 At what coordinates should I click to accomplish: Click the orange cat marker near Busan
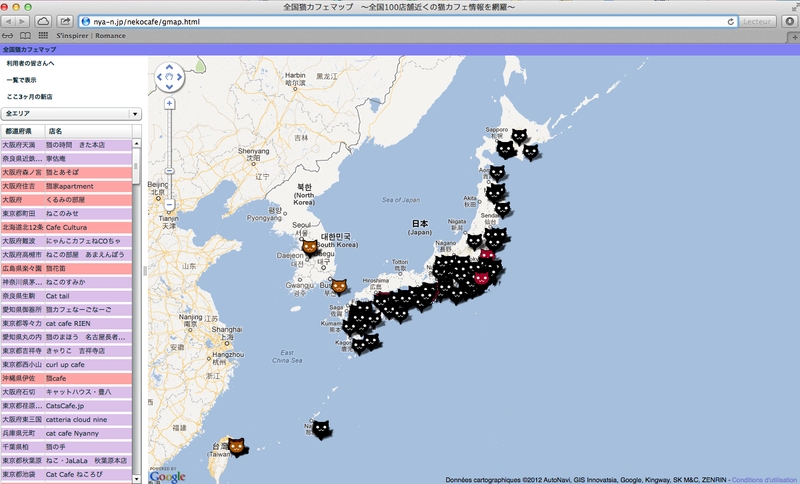pos(339,287)
